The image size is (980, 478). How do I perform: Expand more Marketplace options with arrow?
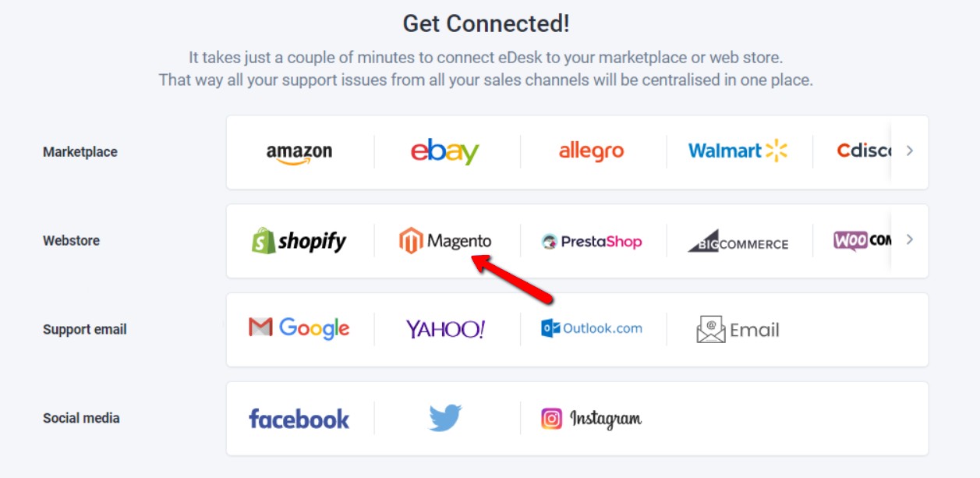tap(909, 151)
